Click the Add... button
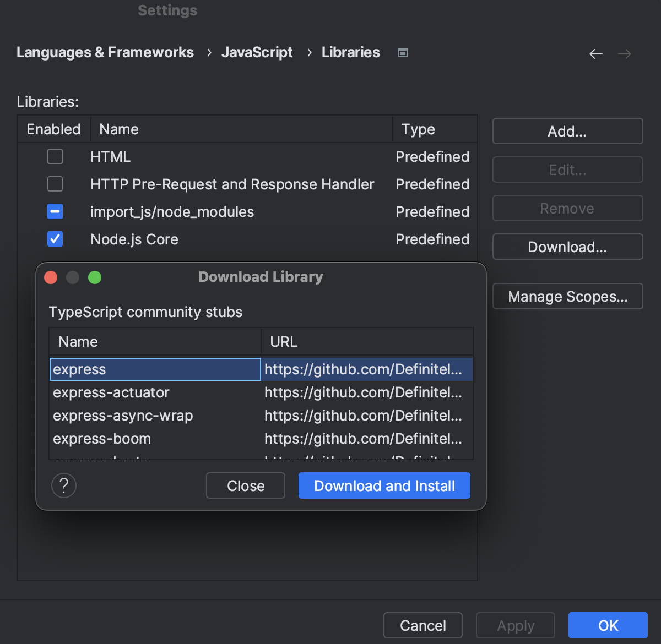 [x=567, y=131]
